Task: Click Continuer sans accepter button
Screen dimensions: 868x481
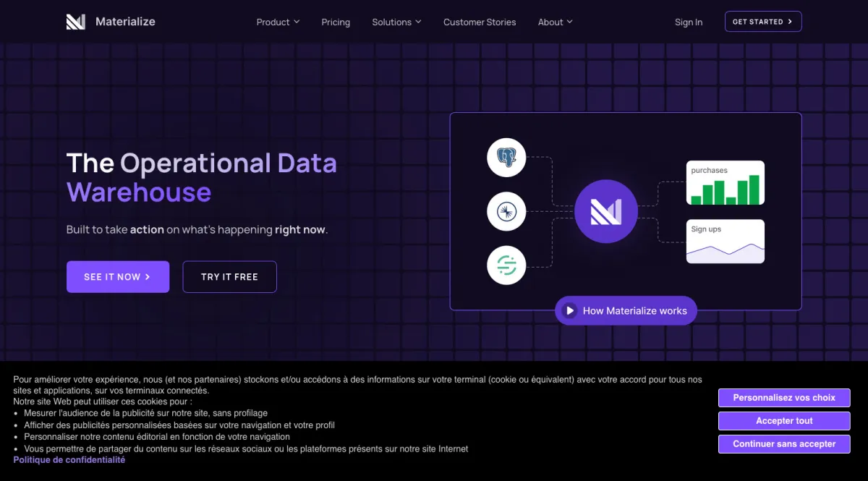Action: pyautogui.click(x=784, y=444)
